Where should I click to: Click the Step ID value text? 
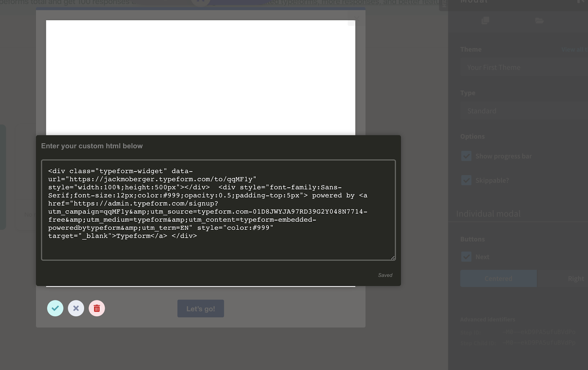539,332
